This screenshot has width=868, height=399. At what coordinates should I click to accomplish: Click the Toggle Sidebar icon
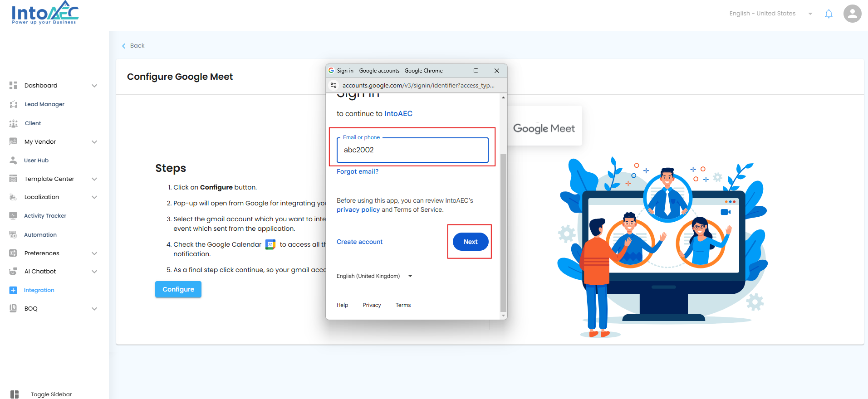pos(15,394)
